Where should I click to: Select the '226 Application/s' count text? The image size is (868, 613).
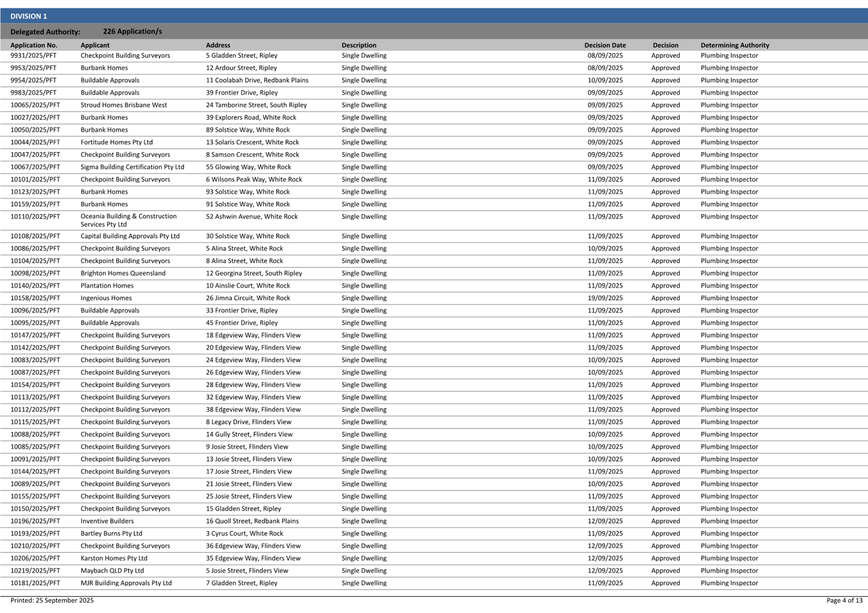[x=132, y=31]
